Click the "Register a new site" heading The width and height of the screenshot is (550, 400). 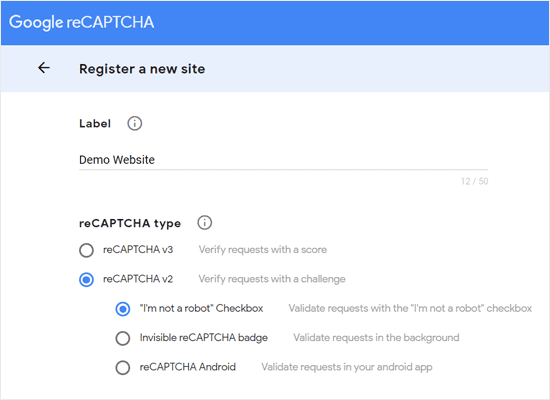(x=142, y=69)
